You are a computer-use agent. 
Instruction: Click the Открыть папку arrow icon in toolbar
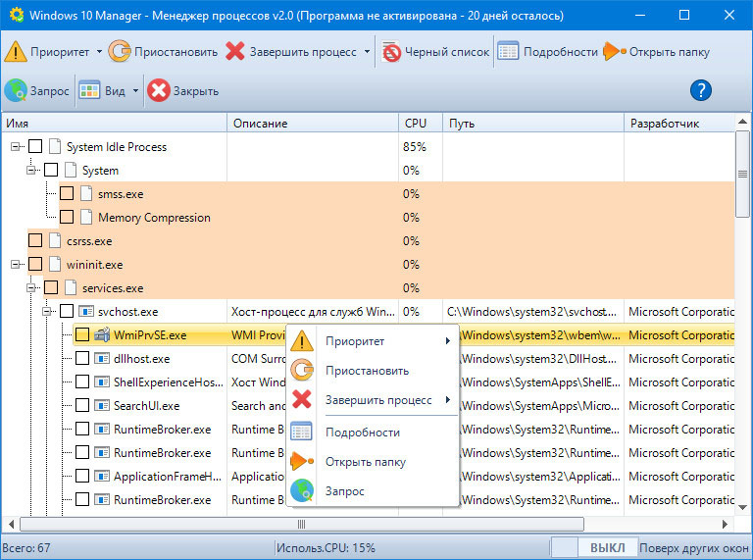click(x=614, y=51)
